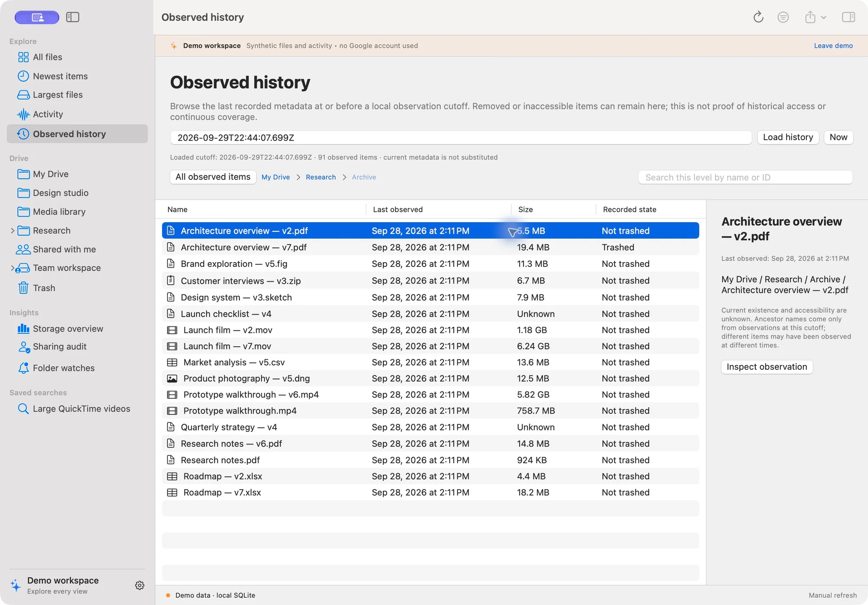Select the Architecture overview — v7.pdf row
868x605 pixels.
click(431, 247)
